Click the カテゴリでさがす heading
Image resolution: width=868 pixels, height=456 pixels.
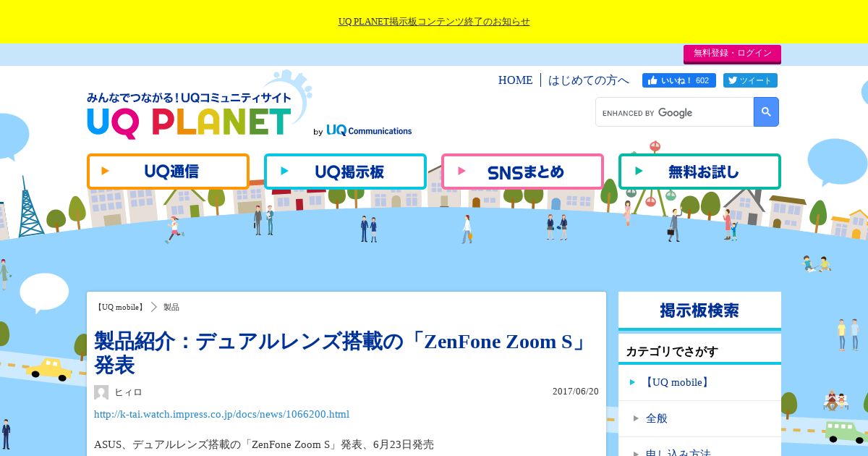[672, 352]
